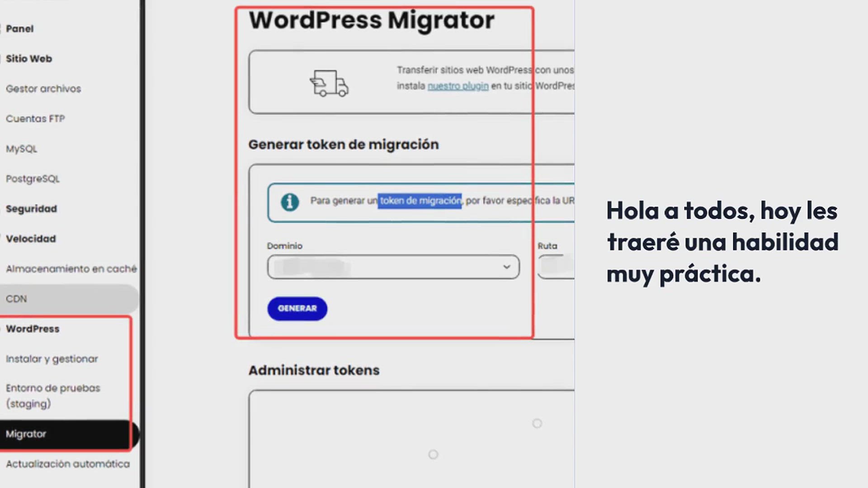Click the info icon in token notice
Image resolution: width=868 pixels, height=488 pixels.
[x=290, y=202]
